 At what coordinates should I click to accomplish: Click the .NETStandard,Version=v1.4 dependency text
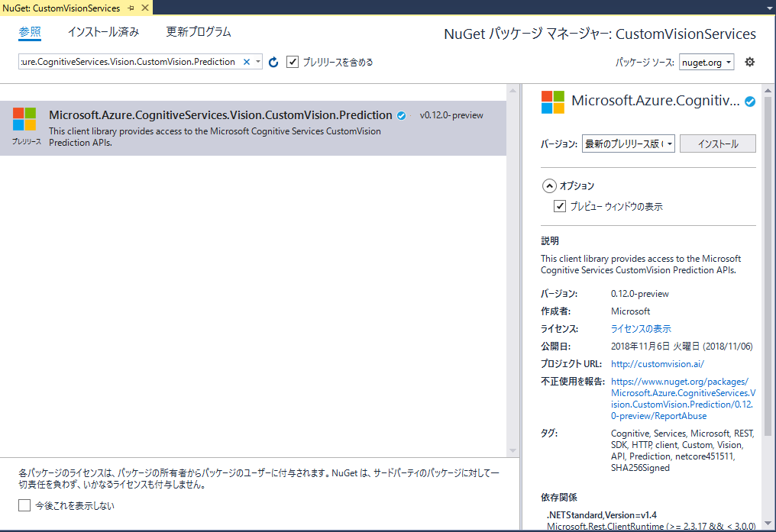pyautogui.click(x=602, y=515)
